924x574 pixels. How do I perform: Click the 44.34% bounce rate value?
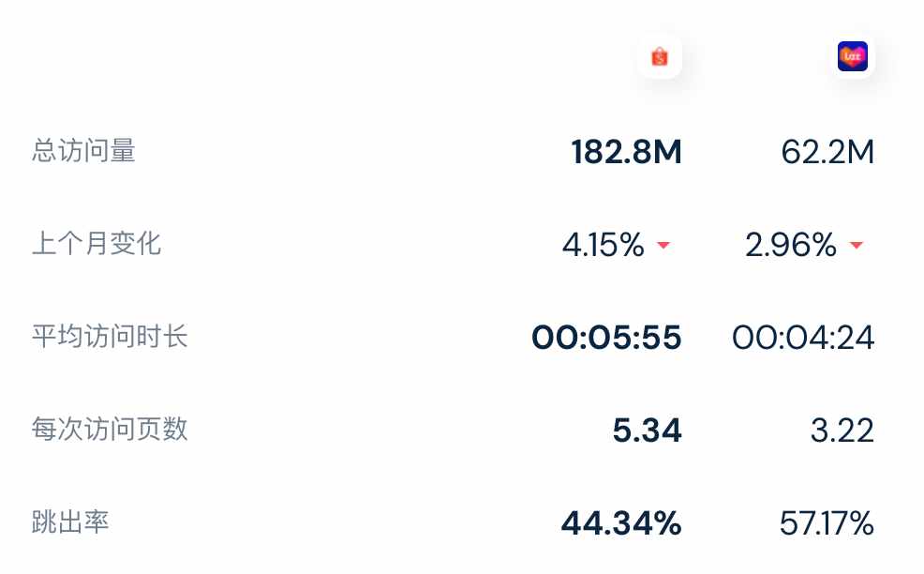pyautogui.click(x=621, y=522)
